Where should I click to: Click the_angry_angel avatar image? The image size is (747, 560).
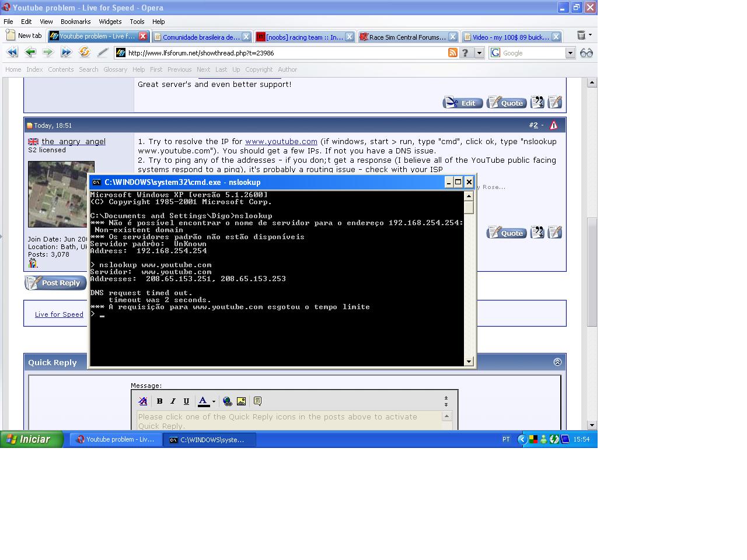pos(61,194)
